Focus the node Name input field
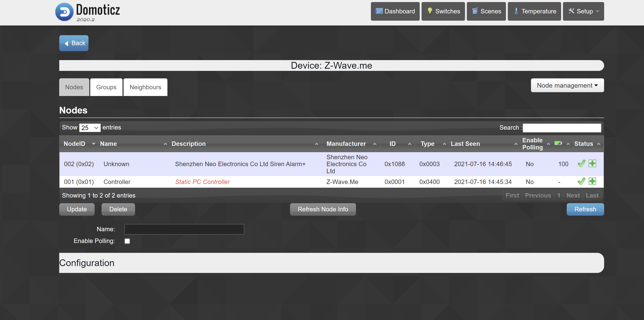 (184, 229)
